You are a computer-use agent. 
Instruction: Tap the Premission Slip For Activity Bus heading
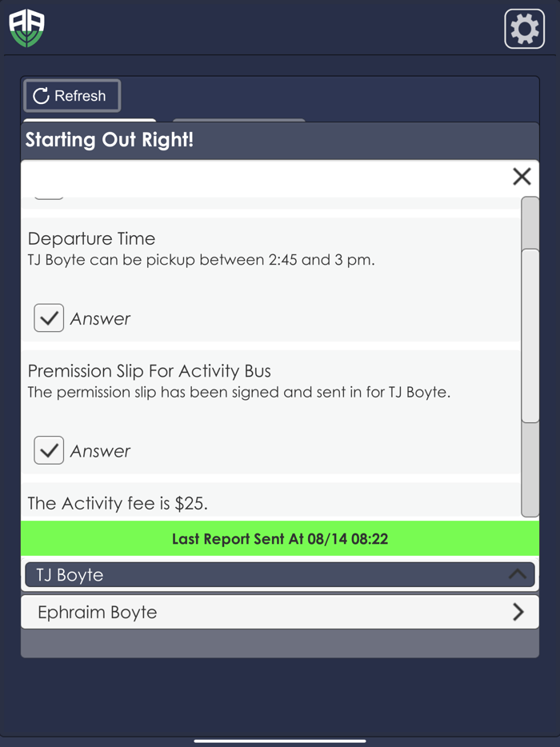click(x=150, y=371)
